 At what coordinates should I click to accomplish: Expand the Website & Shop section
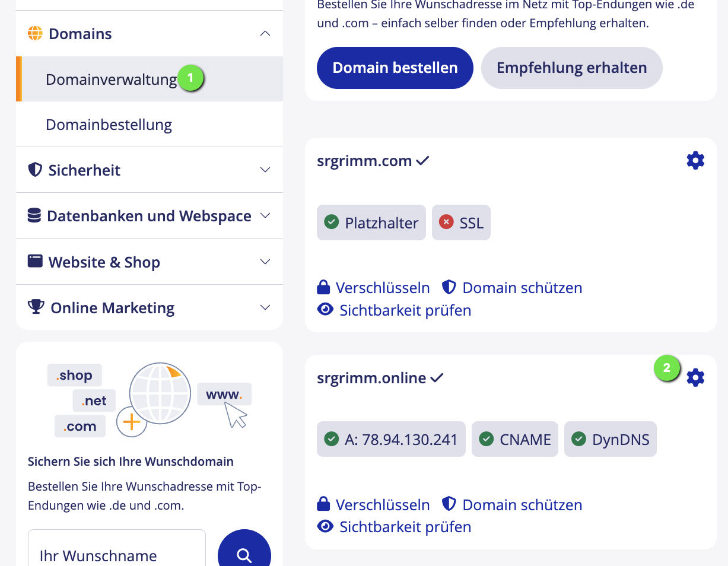265,262
